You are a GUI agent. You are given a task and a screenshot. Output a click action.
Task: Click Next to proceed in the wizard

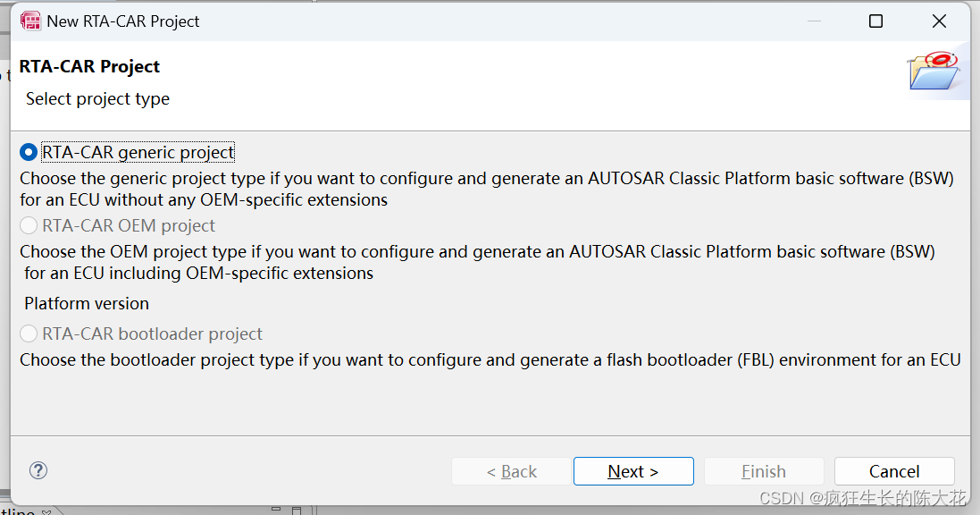point(633,471)
